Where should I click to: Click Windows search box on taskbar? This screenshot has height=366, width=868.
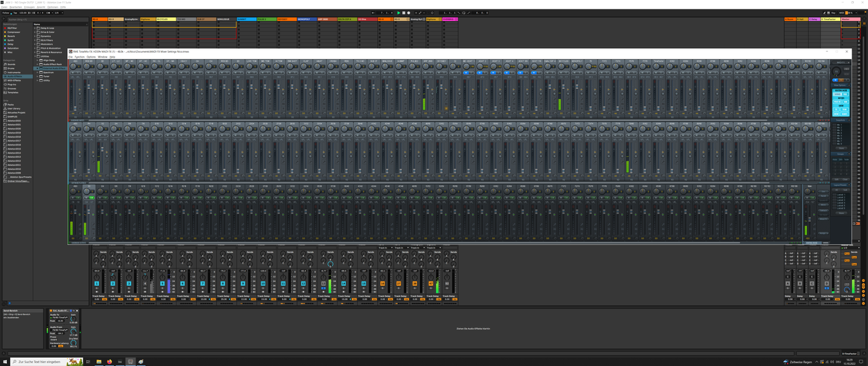coord(47,362)
